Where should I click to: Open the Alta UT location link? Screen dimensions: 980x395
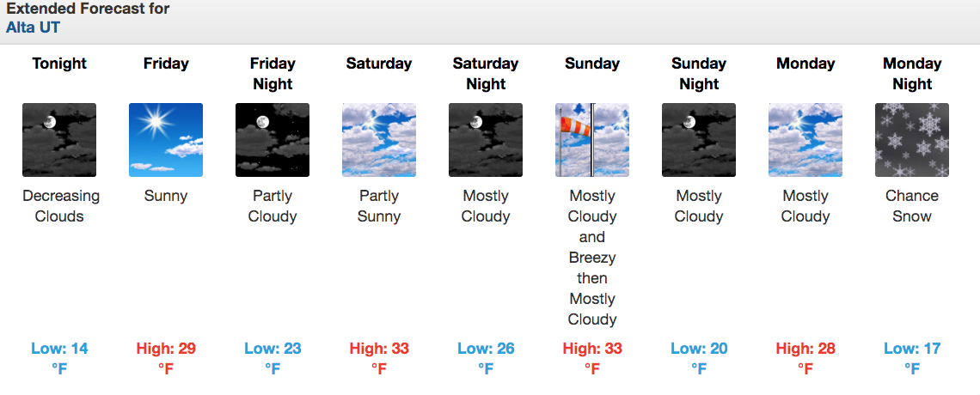pyautogui.click(x=34, y=27)
